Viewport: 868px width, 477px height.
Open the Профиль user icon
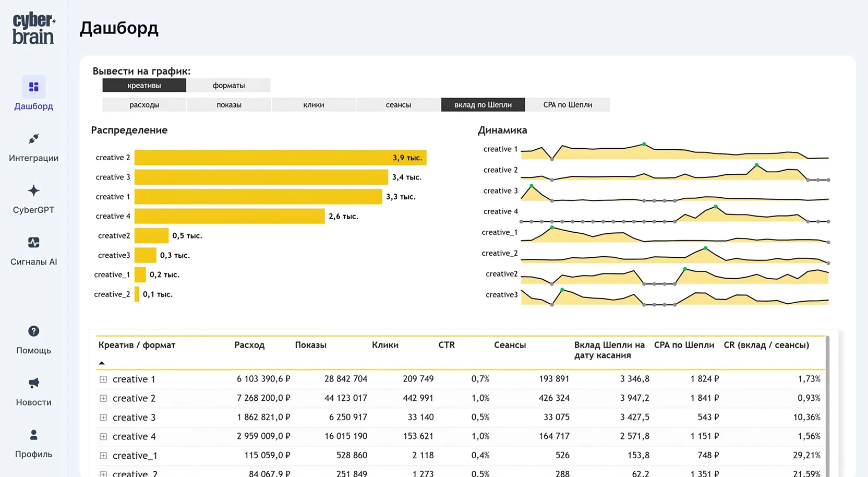point(33,435)
